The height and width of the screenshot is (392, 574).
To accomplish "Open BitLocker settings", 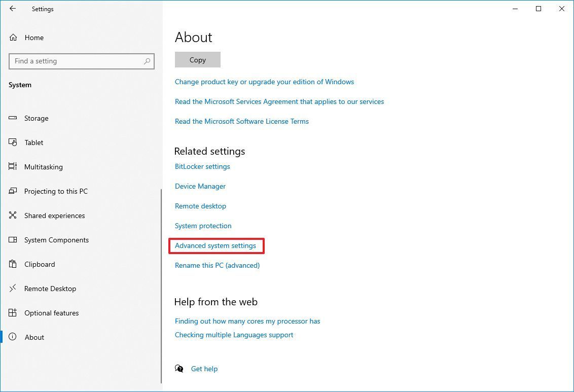I will (202, 166).
